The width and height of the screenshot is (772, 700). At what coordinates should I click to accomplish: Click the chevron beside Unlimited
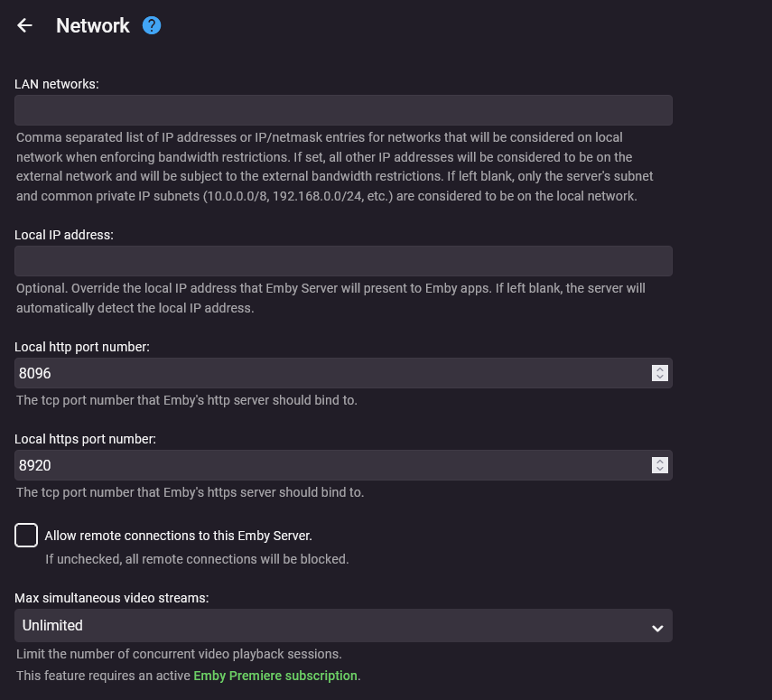tap(657, 627)
